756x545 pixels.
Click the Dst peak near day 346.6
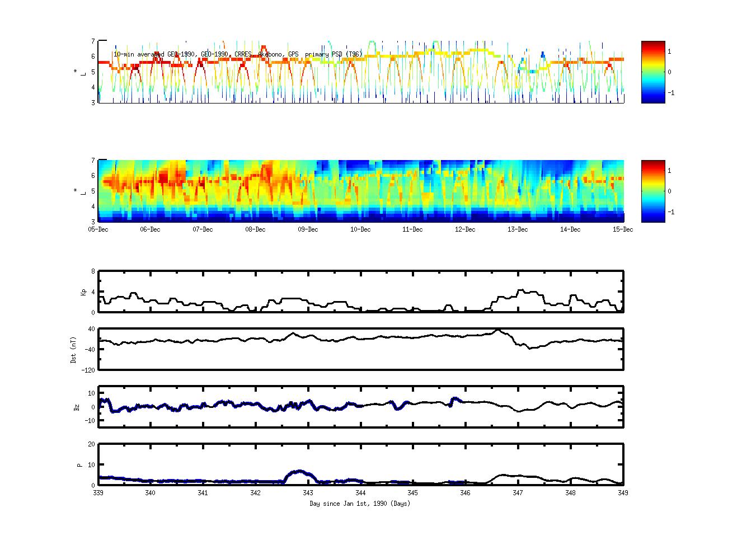click(499, 331)
